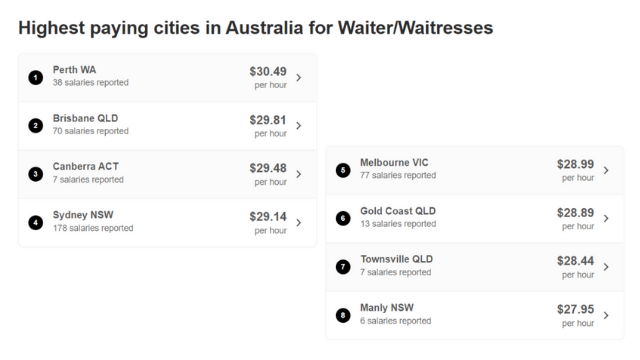Select the Perth WA city name
This screenshot has height=360, width=640.
[74, 70]
